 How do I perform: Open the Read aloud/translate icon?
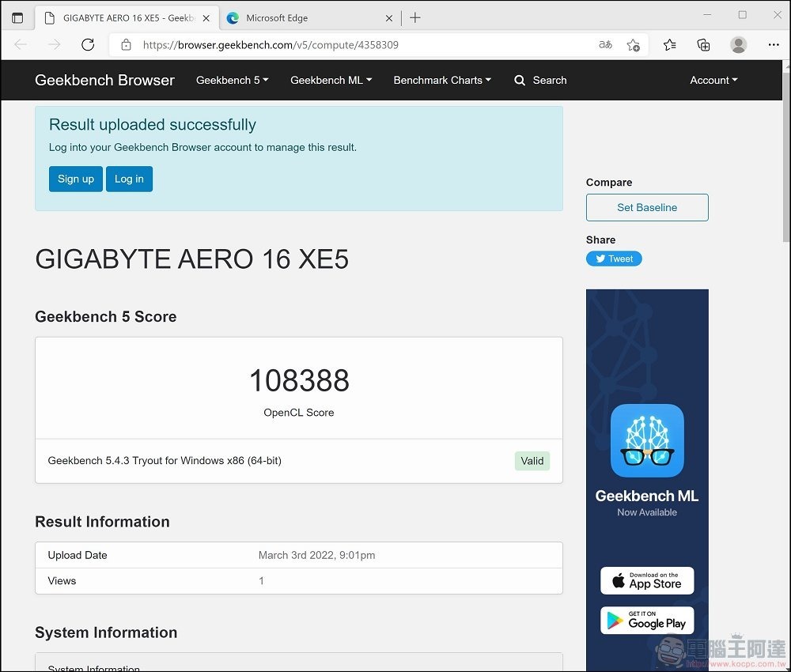[x=605, y=45]
